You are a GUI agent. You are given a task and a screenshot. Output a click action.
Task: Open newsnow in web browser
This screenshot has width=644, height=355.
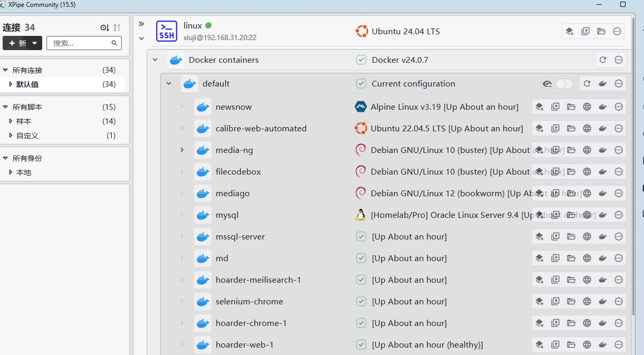coord(587,107)
